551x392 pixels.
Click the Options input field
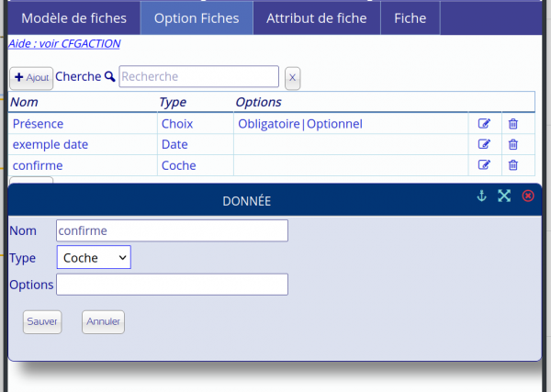tap(173, 285)
